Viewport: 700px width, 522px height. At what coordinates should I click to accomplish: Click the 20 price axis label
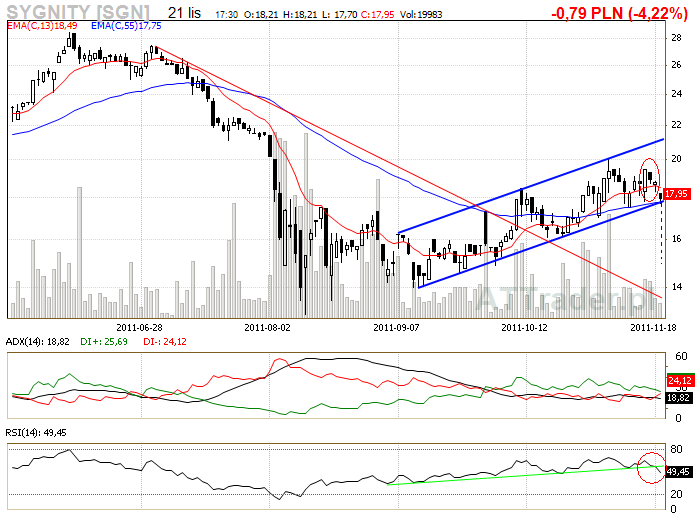[676, 159]
